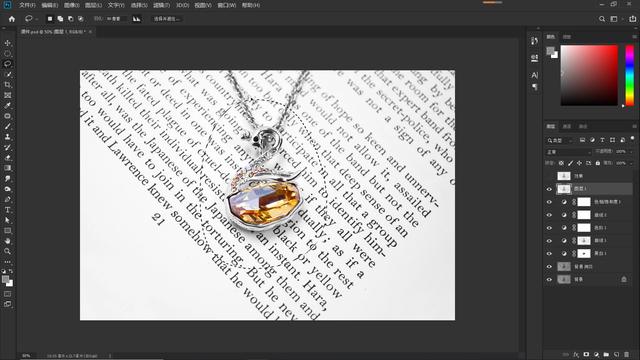The width and height of the screenshot is (640, 360).
Task: Click the Home icon in options bar
Action: (x=12, y=19)
